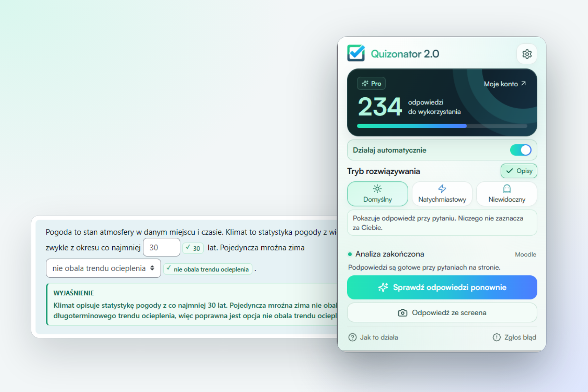Open the 'nie obala trendu ocieplenia' dropdown
The height and width of the screenshot is (392, 588).
pos(103,268)
